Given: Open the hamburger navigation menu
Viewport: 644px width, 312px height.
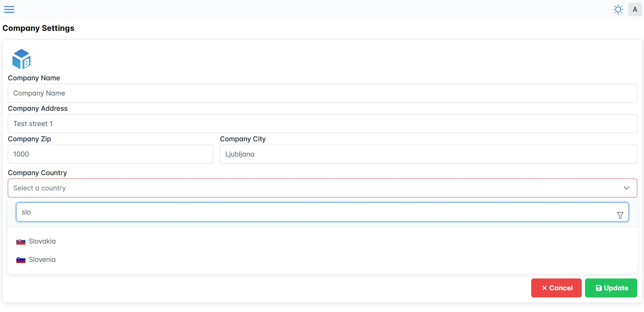Looking at the screenshot, I should (9, 9).
